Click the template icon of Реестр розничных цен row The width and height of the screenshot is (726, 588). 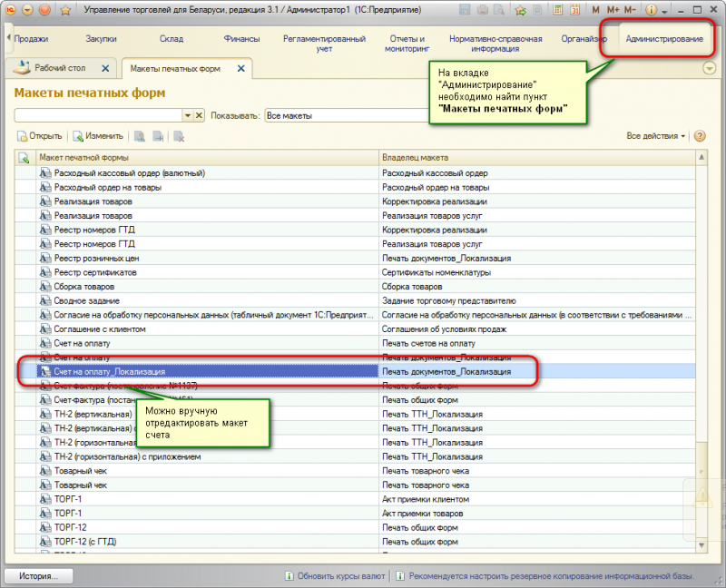click(44, 259)
